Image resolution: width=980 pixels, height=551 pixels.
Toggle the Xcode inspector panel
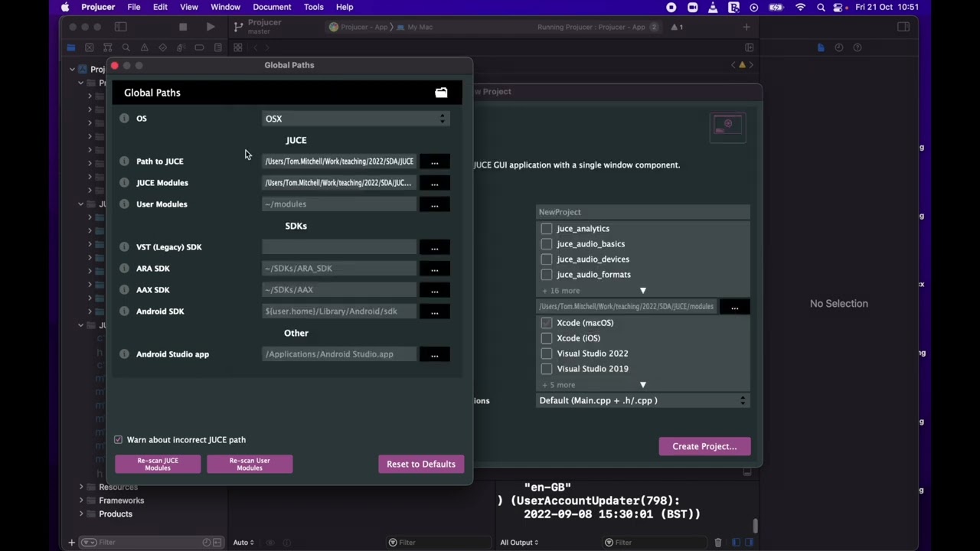pos(903,27)
